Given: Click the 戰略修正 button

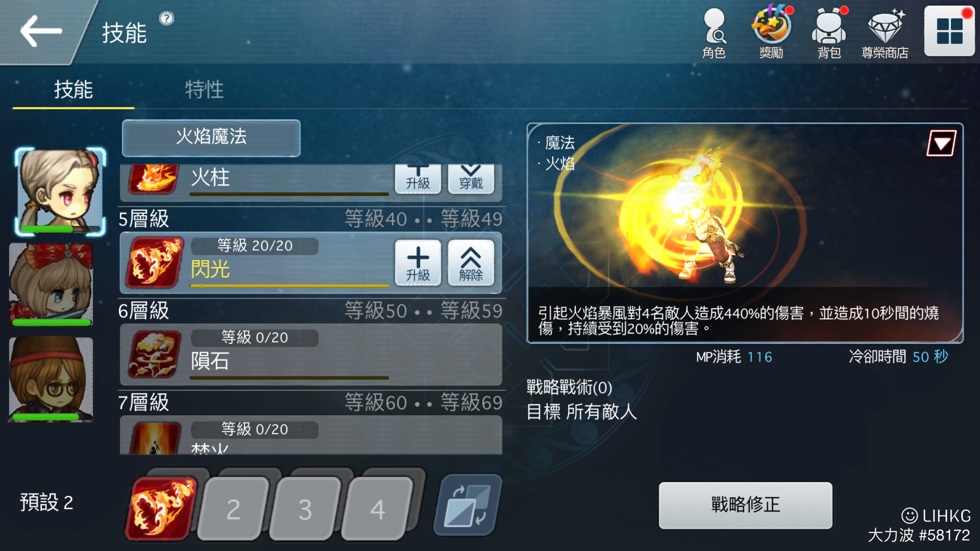Looking at the screenshot, I should coord(745,505).
